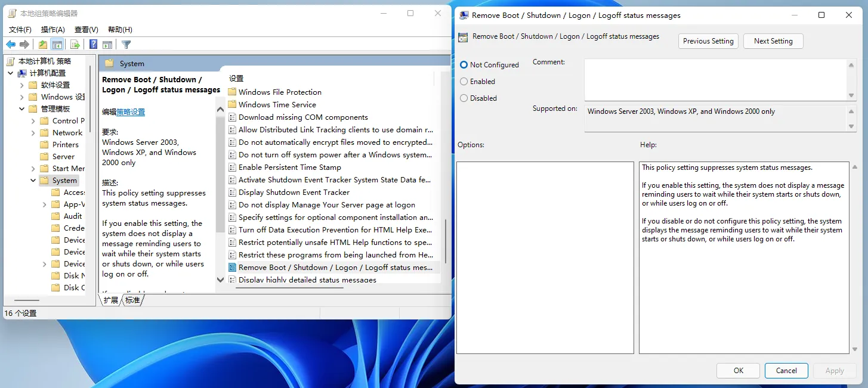The image size is (868, 388).
Task: Click inside the Comment text box
Action: (715, 79)
